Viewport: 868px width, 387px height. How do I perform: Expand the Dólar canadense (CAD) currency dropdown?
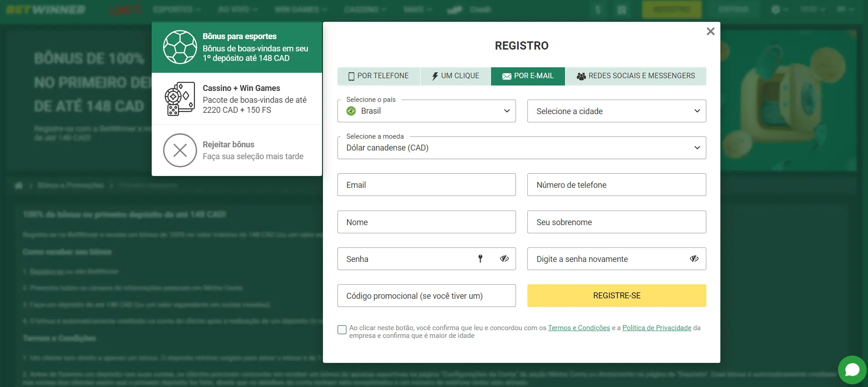(521, 148)
